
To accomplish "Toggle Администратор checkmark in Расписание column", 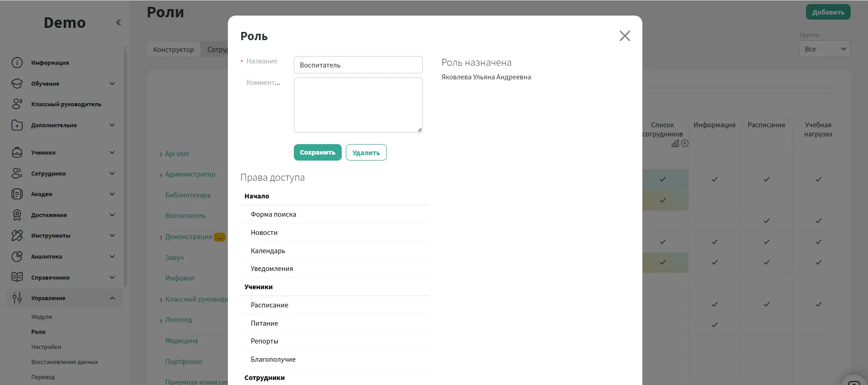I will [766, 179].
